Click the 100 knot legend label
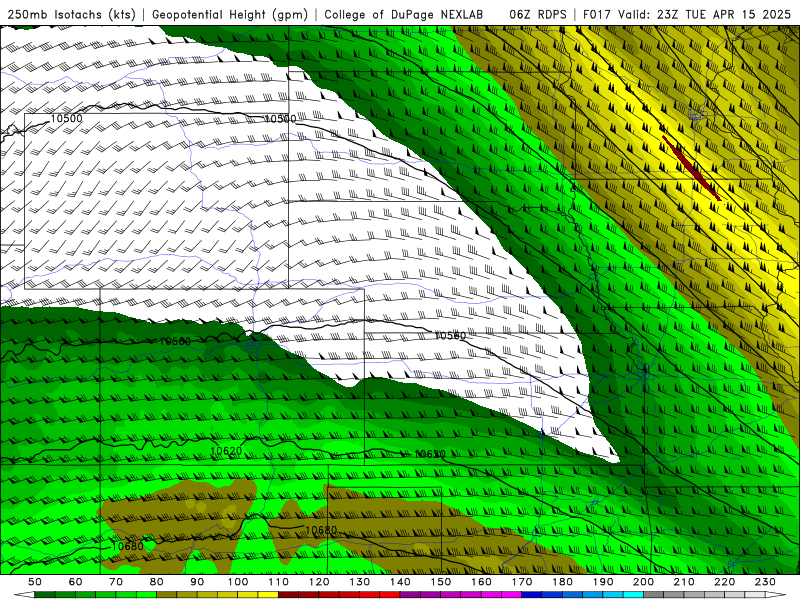The image size is (800, 600). [x=238, y=582]
